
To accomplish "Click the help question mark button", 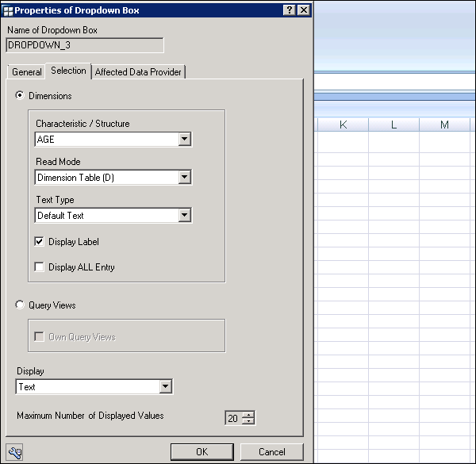I will coord(290,10).
